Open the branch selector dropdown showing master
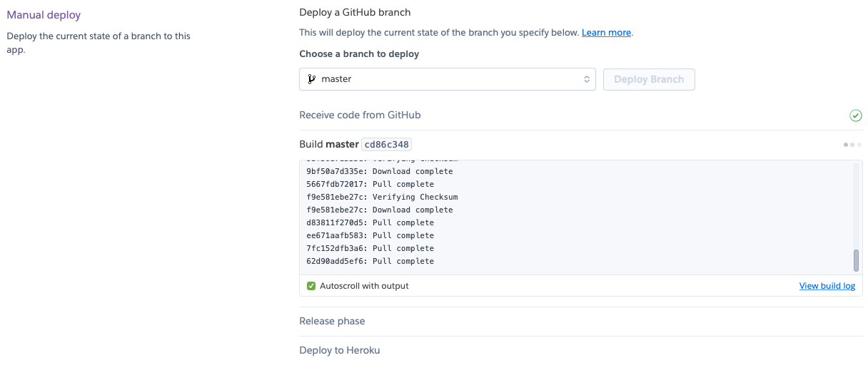 pyautogui.click(x=448, y=79)
